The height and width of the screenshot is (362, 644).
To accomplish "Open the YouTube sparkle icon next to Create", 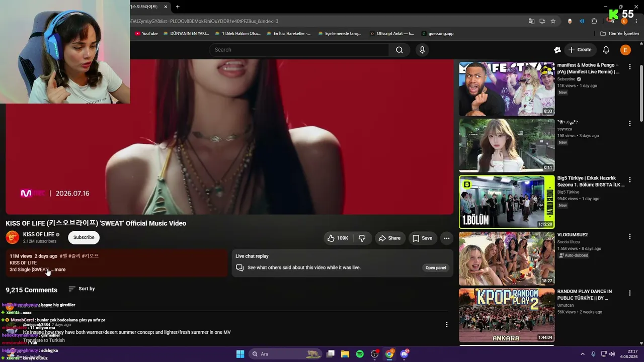I will tap(557, 50).
